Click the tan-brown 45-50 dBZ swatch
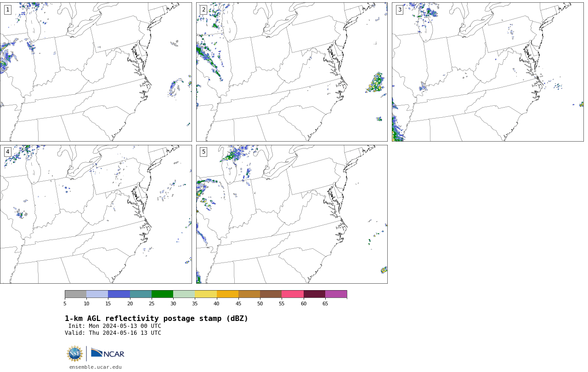 (249, 294)
